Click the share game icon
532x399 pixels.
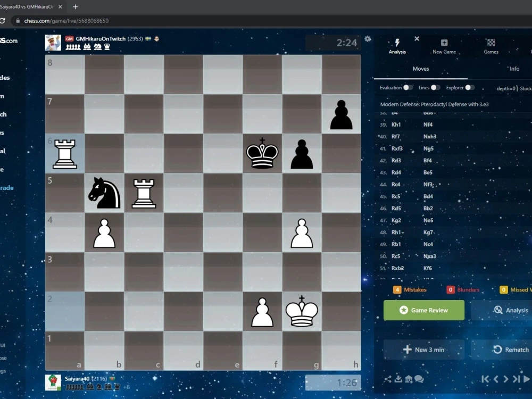tap(388, 379)
